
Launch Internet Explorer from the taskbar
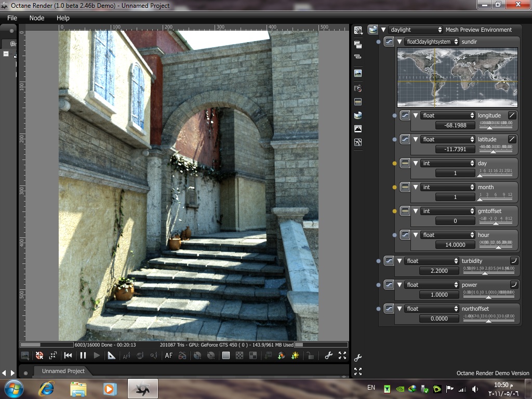coord(46,389)
